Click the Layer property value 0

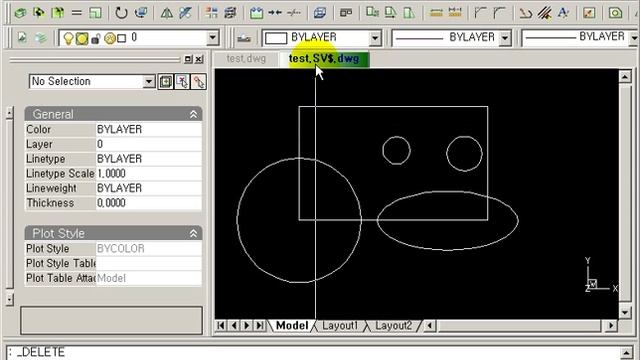pos(149,144)
